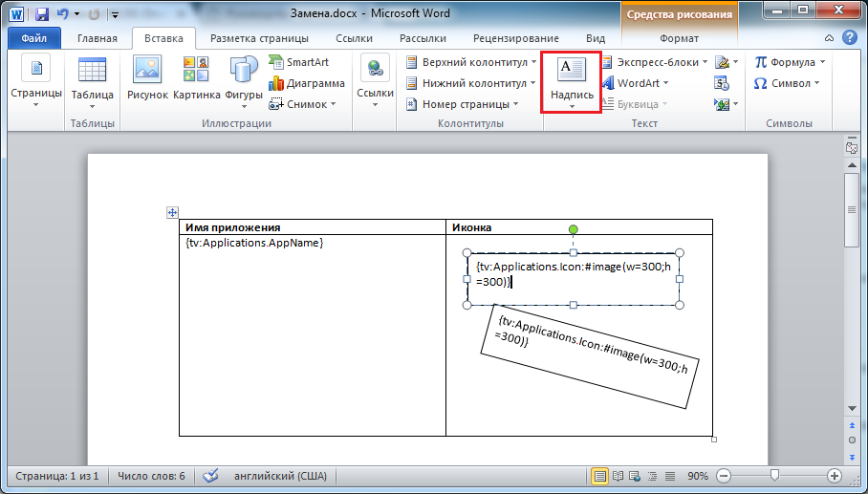Click the table move handle icon

[x=172, y=213]
